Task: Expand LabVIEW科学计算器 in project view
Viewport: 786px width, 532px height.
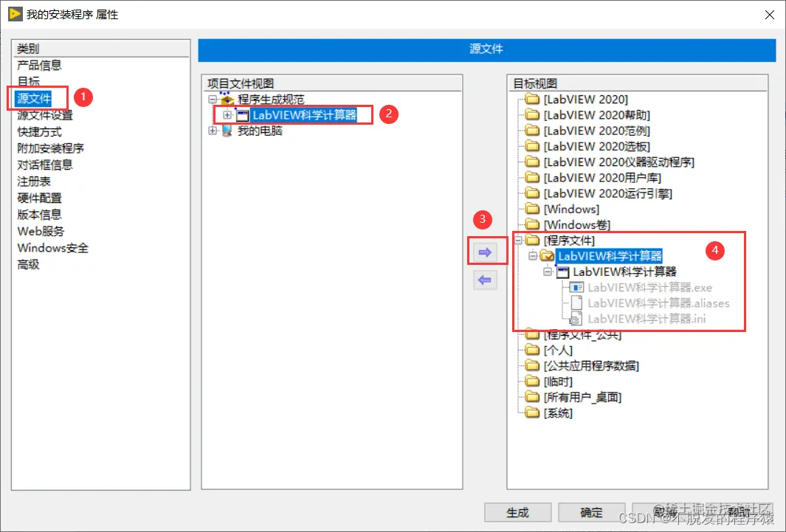Action: 227,115
